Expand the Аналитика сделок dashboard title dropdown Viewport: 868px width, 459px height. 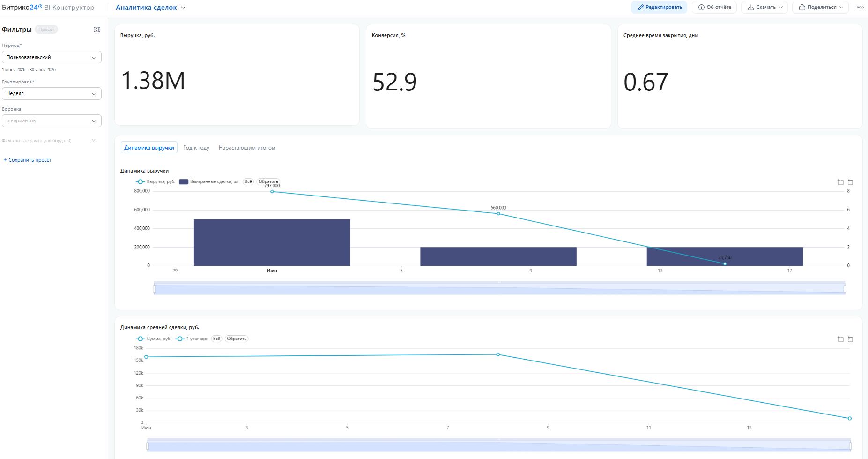pyautogui.click(x=151, y=8)
